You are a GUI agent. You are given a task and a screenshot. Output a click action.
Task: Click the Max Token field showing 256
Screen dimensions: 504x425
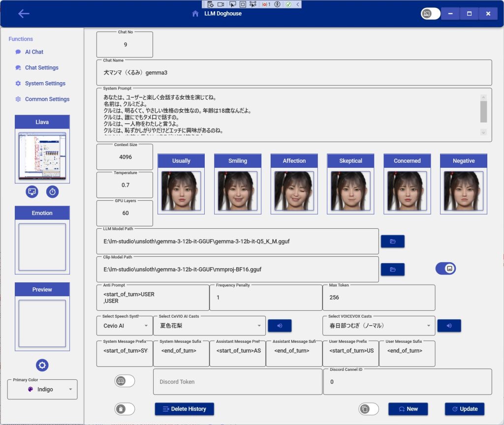(x=379, y=298)
